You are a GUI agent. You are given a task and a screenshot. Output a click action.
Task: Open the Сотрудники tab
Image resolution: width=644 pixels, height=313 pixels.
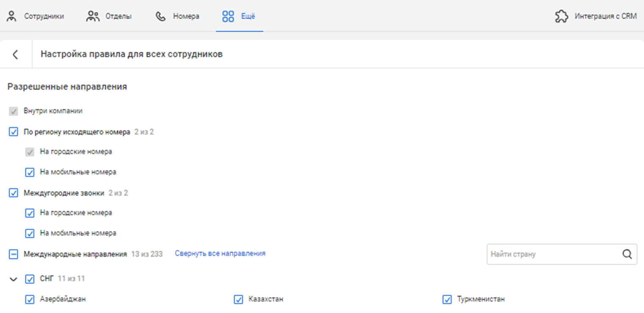tap(44, 17)
